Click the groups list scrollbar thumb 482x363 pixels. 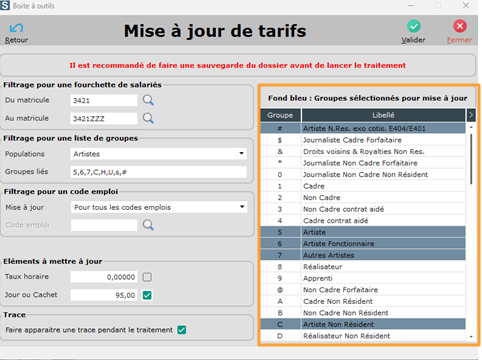[x=471, y=159]
